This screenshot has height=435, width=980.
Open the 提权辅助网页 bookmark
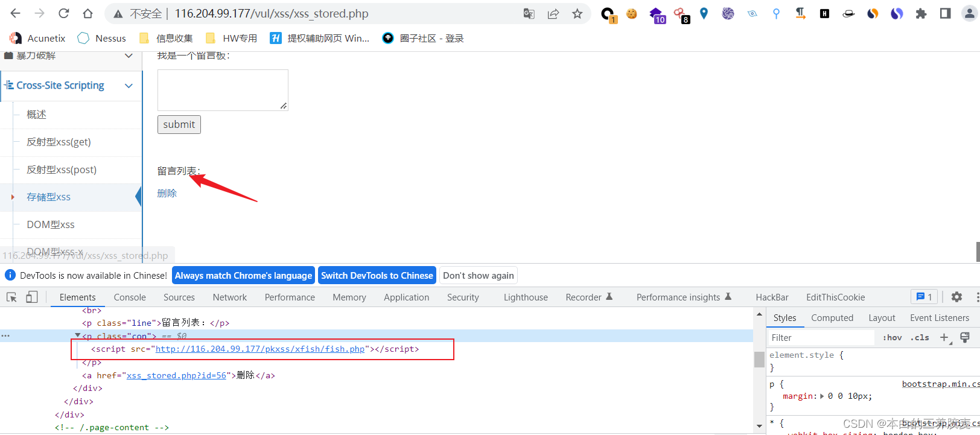(x=320, y=38)
